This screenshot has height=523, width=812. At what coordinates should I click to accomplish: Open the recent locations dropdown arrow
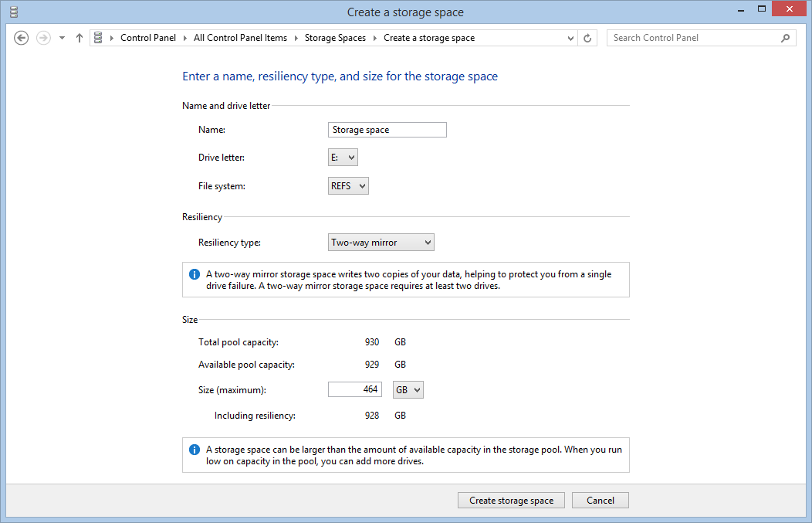point(62,38)
